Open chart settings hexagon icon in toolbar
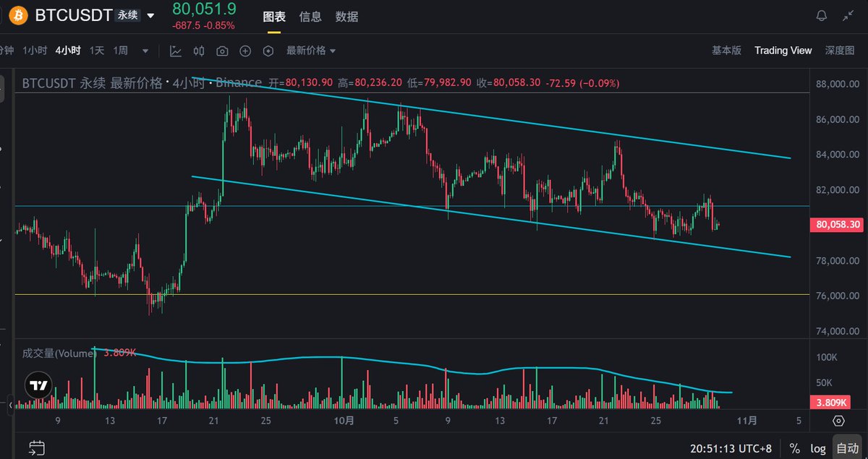Image resolution: width=868 pixels, height=459 pixels. 268,51
